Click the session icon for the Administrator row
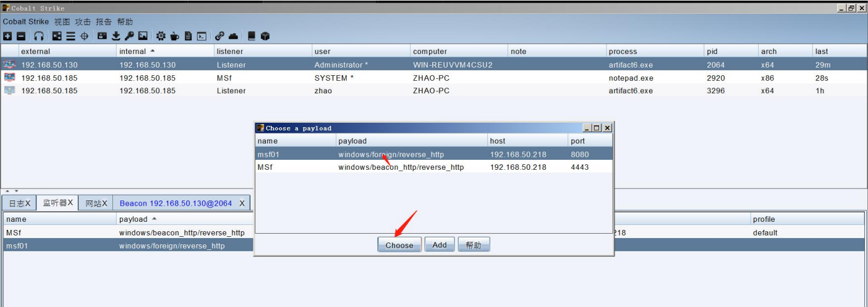Image resolution: width=868 pixels, height=307 pixels. tap(9, 65)
